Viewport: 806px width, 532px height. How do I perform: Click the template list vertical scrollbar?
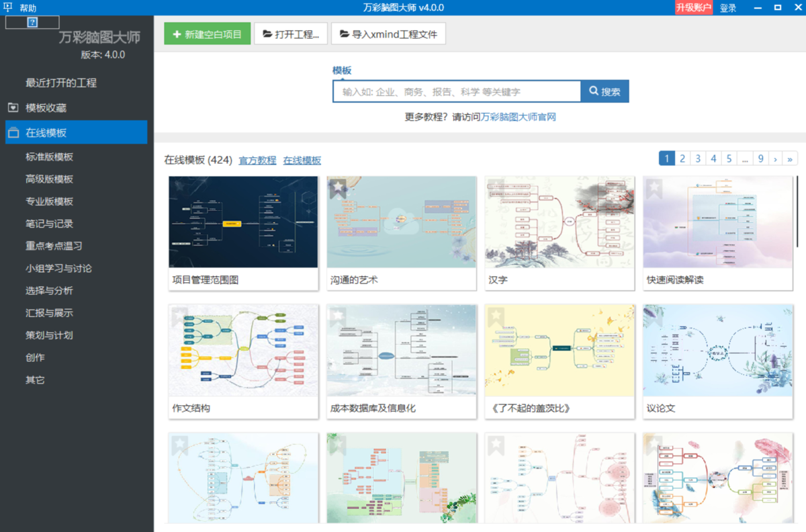pyautogui.click(x=797, y=212)
